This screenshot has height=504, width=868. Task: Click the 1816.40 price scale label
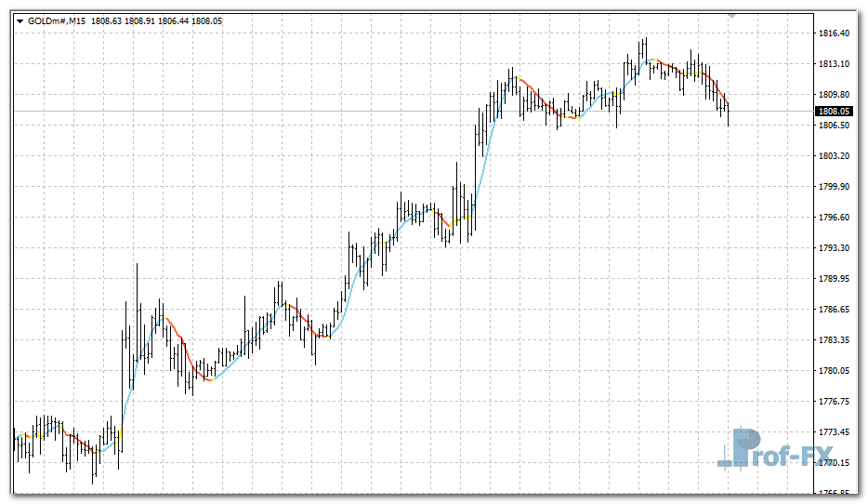click(834, 33)
